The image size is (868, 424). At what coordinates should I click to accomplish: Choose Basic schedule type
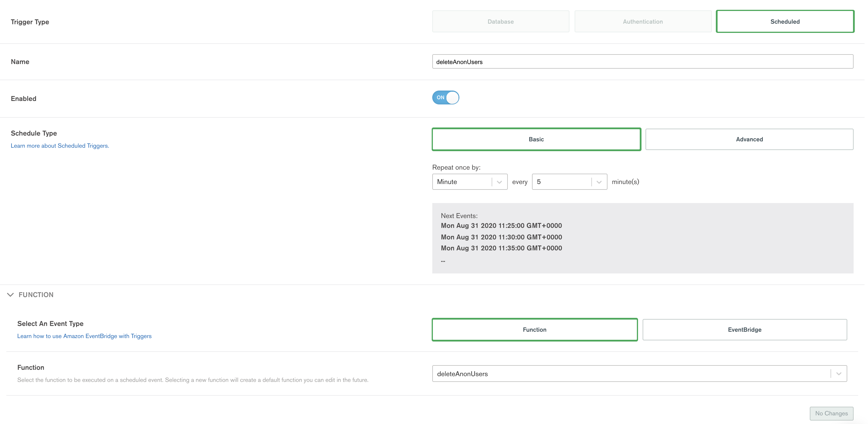(536, 139)
